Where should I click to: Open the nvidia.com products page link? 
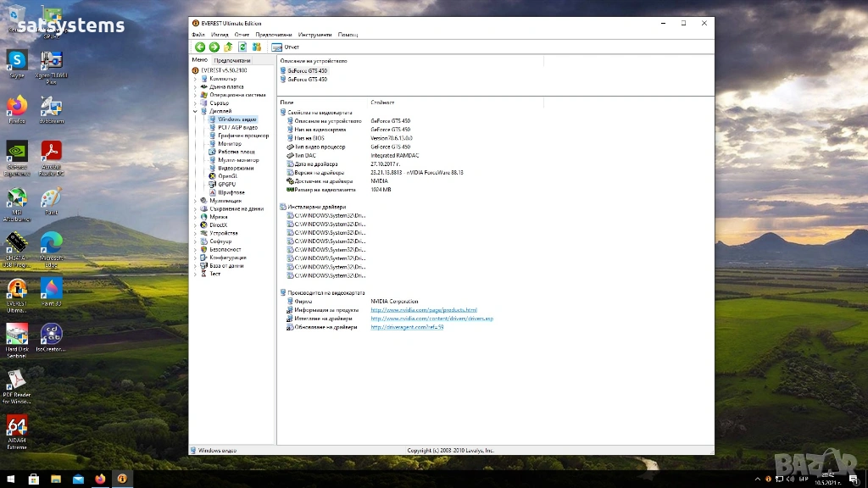[x=424, y=310]
